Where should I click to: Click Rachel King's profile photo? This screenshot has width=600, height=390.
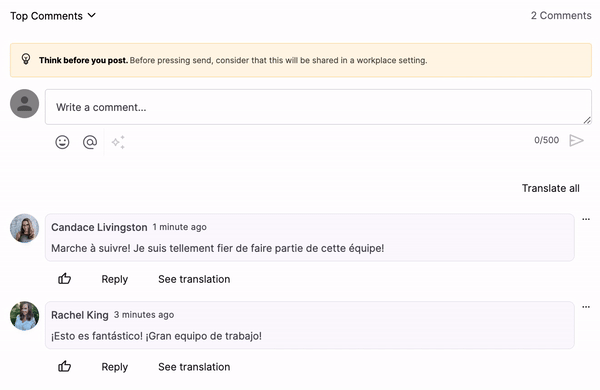(x=24, y=316)
